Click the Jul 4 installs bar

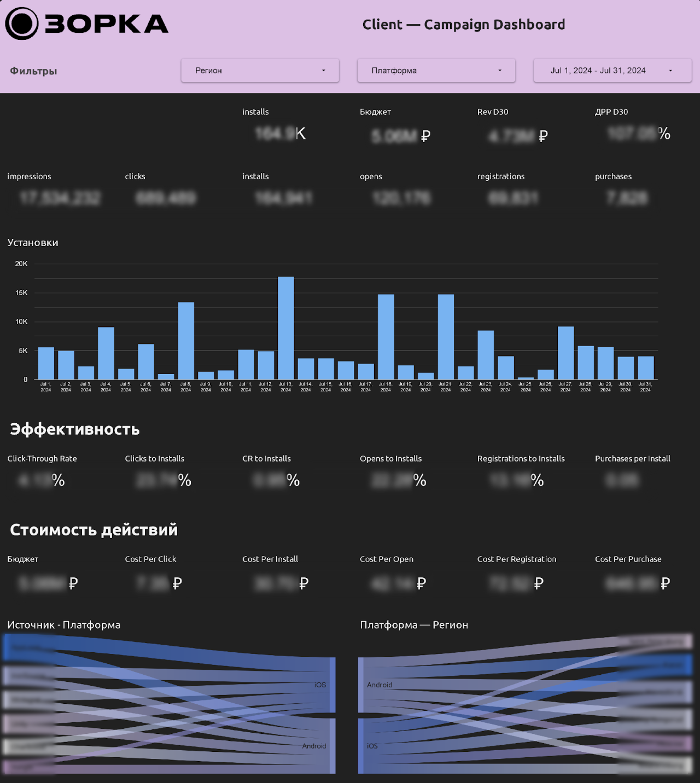pos(106,353)
